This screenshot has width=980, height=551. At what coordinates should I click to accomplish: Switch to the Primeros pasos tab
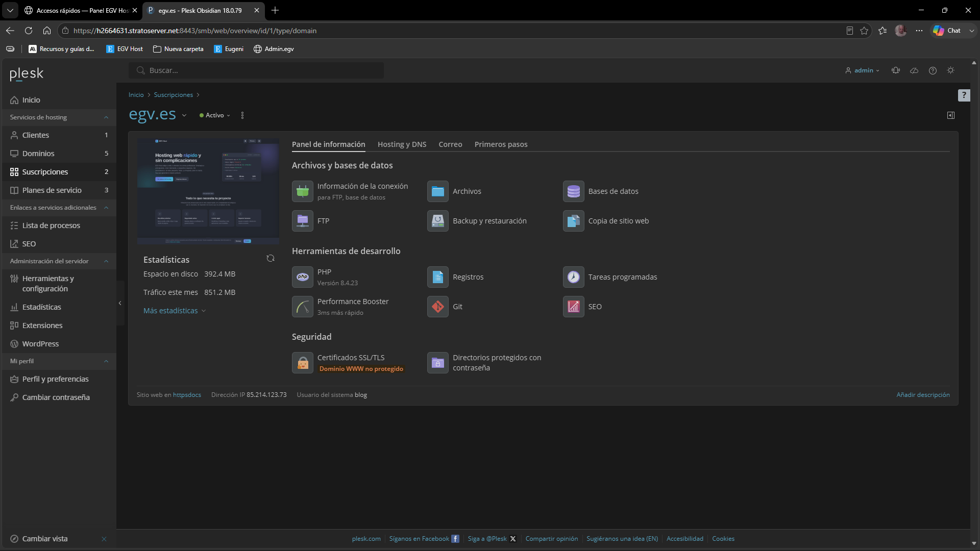pos(501,144)
